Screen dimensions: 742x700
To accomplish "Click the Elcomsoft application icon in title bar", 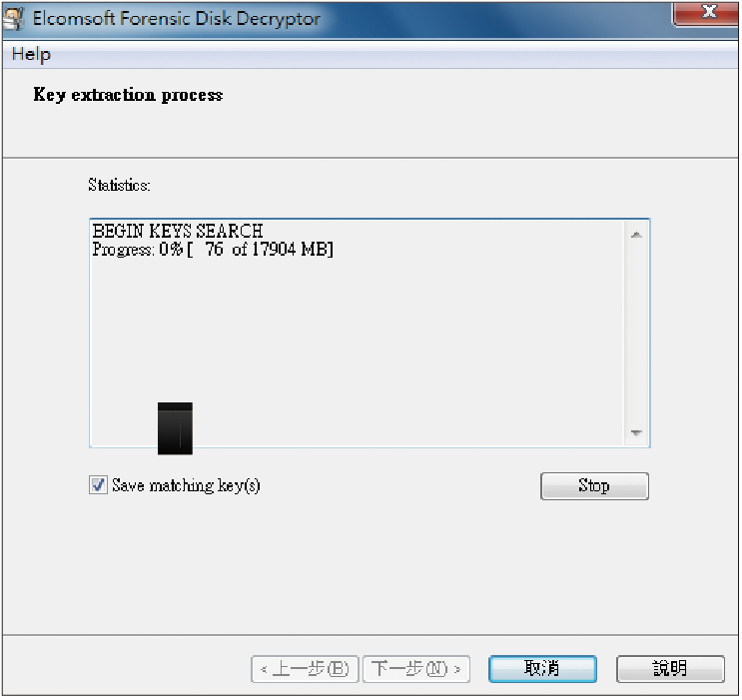I will tap(13, 19).
